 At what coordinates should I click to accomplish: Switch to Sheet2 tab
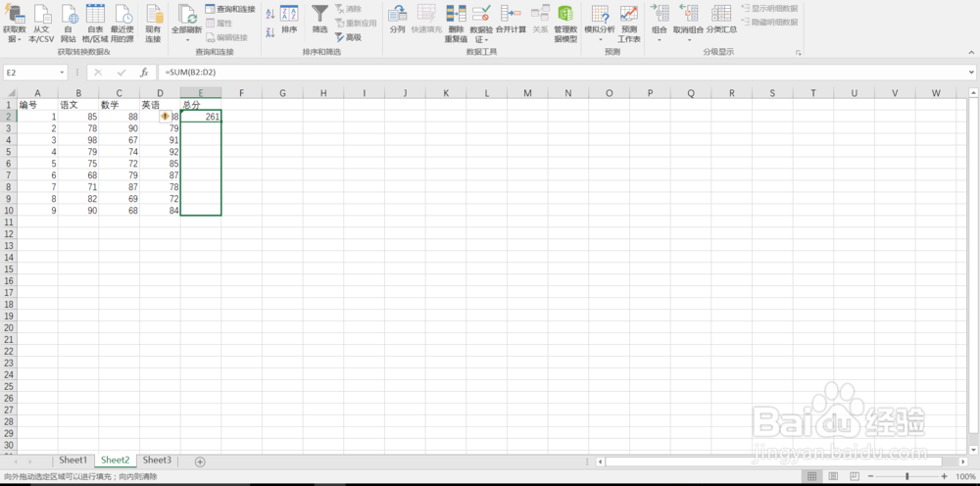115,461
